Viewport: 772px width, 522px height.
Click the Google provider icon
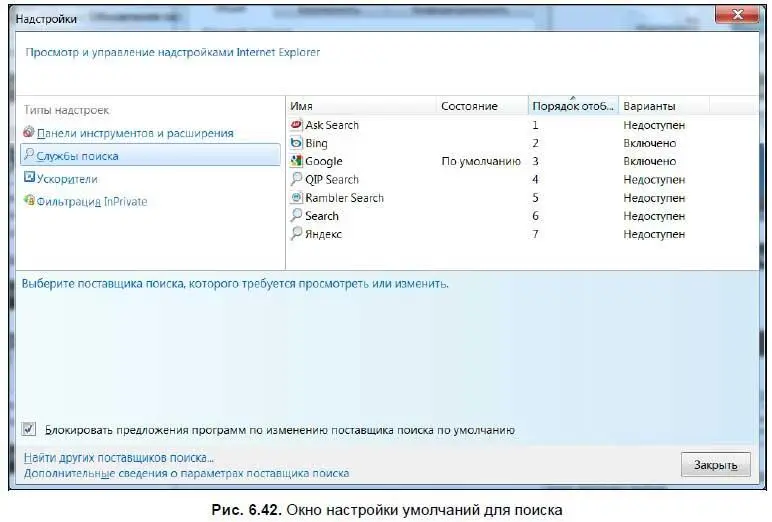click(296, 161)
